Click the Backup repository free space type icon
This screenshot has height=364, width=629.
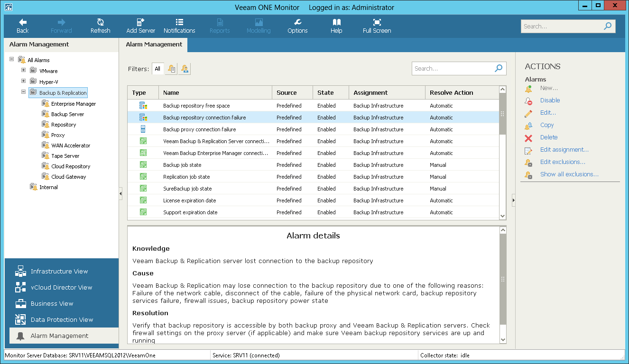[143, 105]
